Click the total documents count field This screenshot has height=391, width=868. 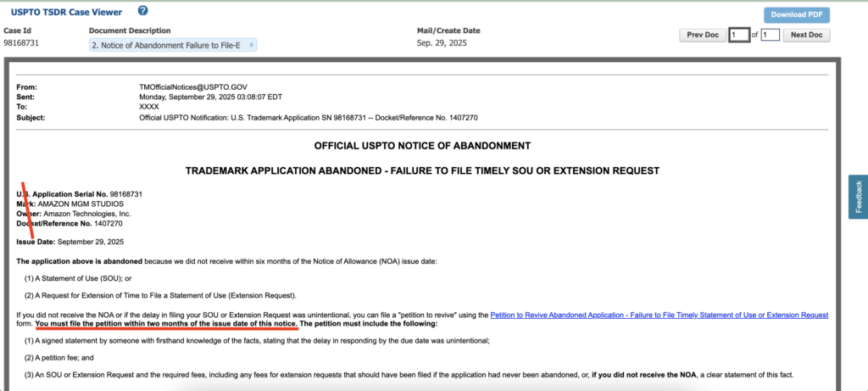[x=770, y=35]
